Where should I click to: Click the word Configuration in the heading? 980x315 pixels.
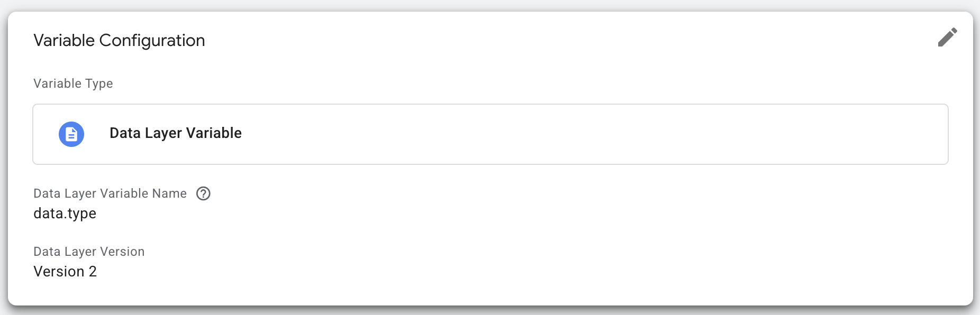152,41
